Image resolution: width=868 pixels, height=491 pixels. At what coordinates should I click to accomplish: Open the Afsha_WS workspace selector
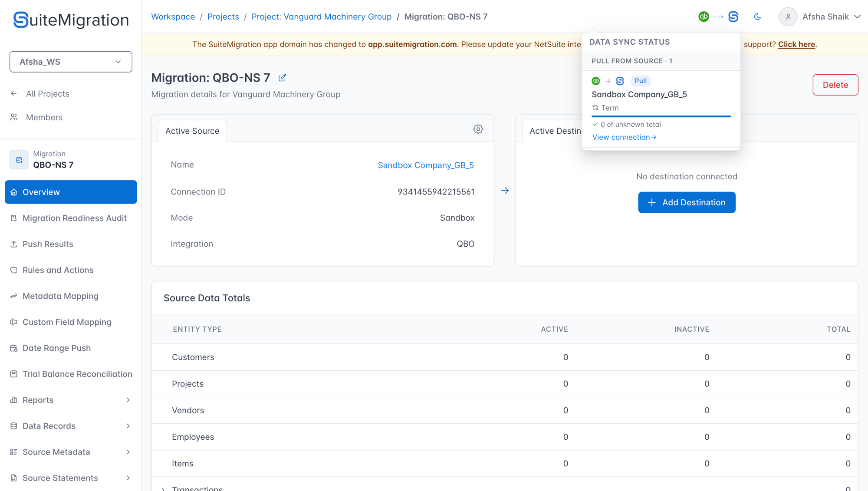(x=71, y=62)
